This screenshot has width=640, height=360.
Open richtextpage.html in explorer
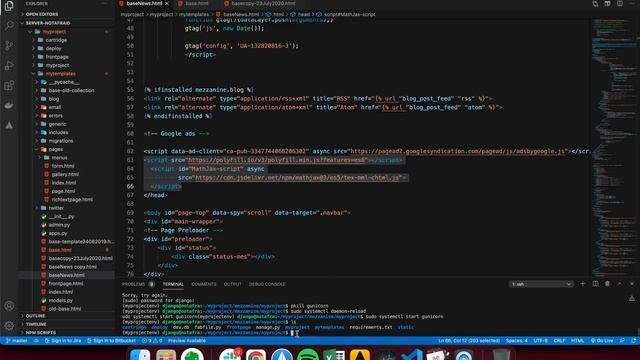coord(72,200)
